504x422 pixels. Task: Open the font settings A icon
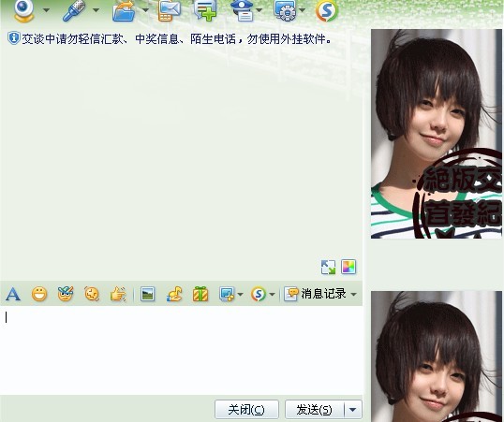coord(13,294)
